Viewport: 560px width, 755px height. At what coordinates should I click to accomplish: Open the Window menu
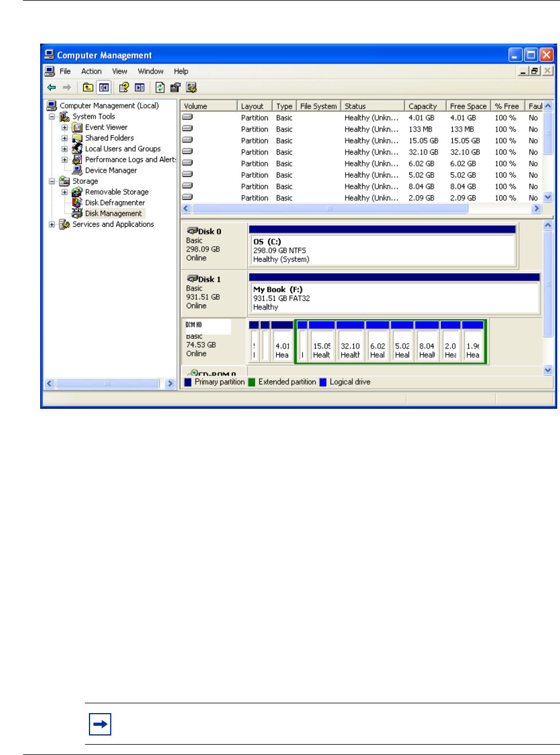pos(151,71)
